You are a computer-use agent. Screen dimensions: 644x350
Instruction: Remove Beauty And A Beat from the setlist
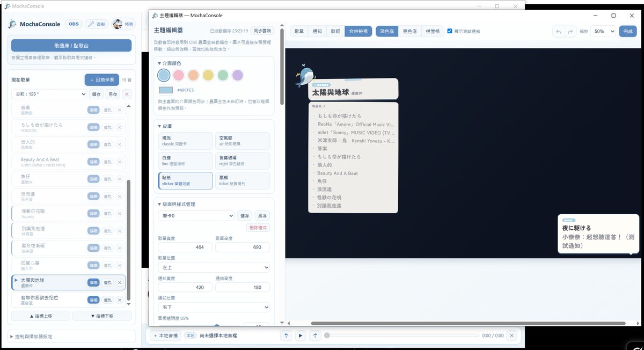point(119,162)
